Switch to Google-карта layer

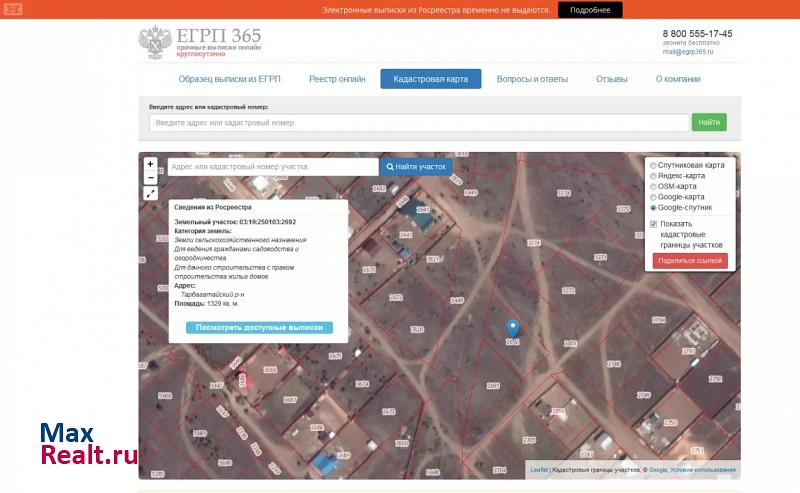click(x=654, y=197)
